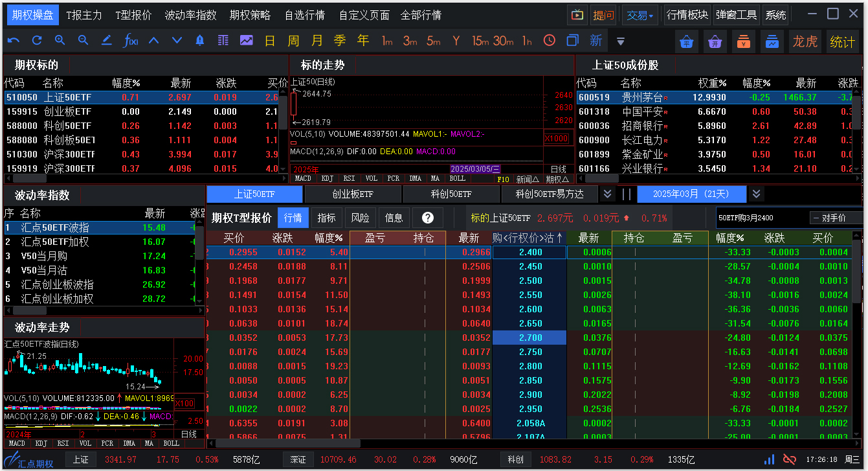Expand the 2025年03月 contract month dropdown
The width and height of the screenshot is (868, 471).
click(x=757, y=194)
